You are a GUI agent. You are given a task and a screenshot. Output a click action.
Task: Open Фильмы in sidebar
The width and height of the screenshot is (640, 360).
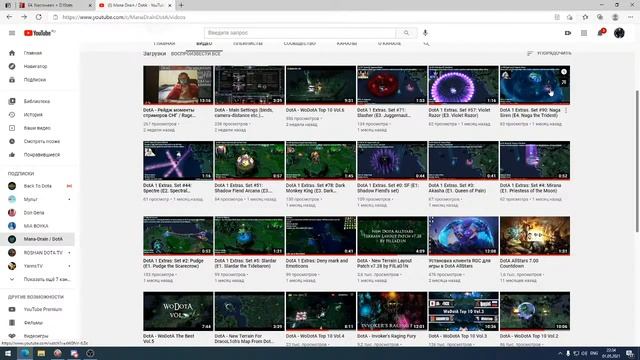pos(38,323)
